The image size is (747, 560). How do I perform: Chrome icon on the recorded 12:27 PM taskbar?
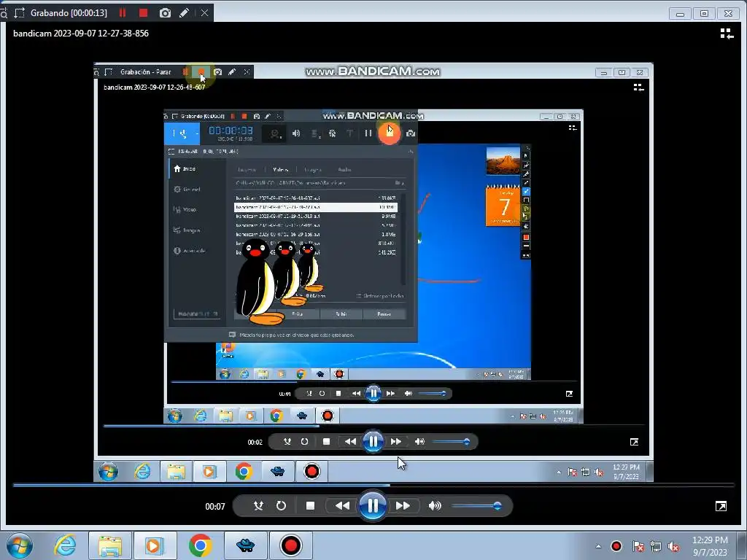244,472
